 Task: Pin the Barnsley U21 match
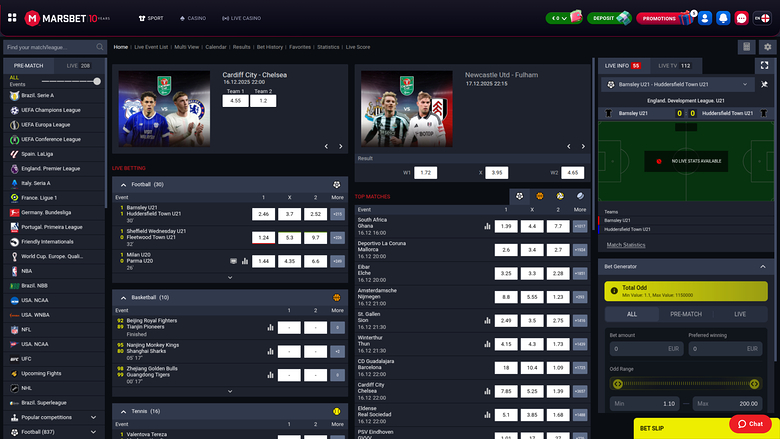[765, 85]
